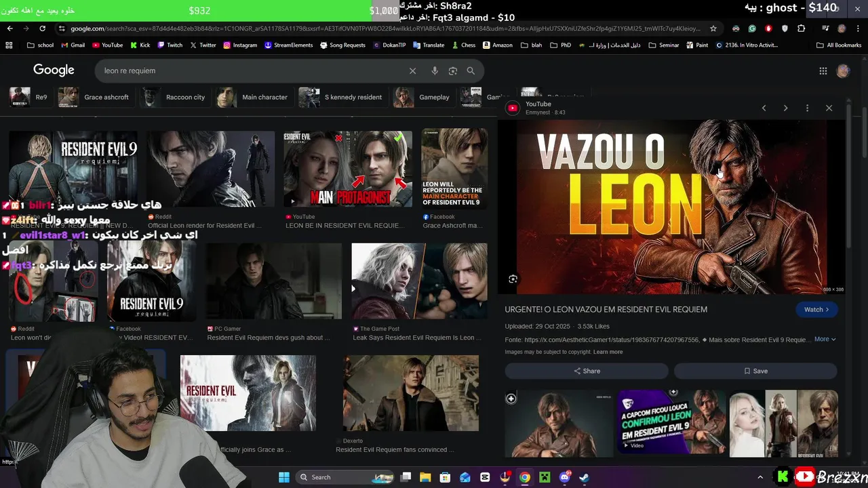
Task: Open the blah bookmark folder
Action: [x=531, y=45]
